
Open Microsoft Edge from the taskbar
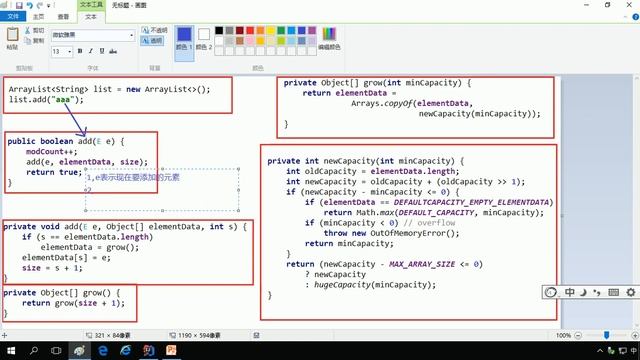(x=103, y=351)
